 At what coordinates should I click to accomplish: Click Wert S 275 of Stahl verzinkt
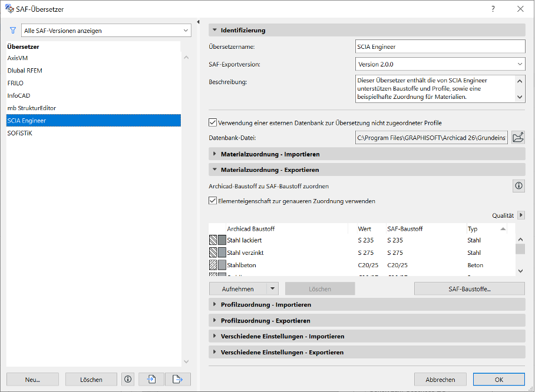click(x=365, y=253)
